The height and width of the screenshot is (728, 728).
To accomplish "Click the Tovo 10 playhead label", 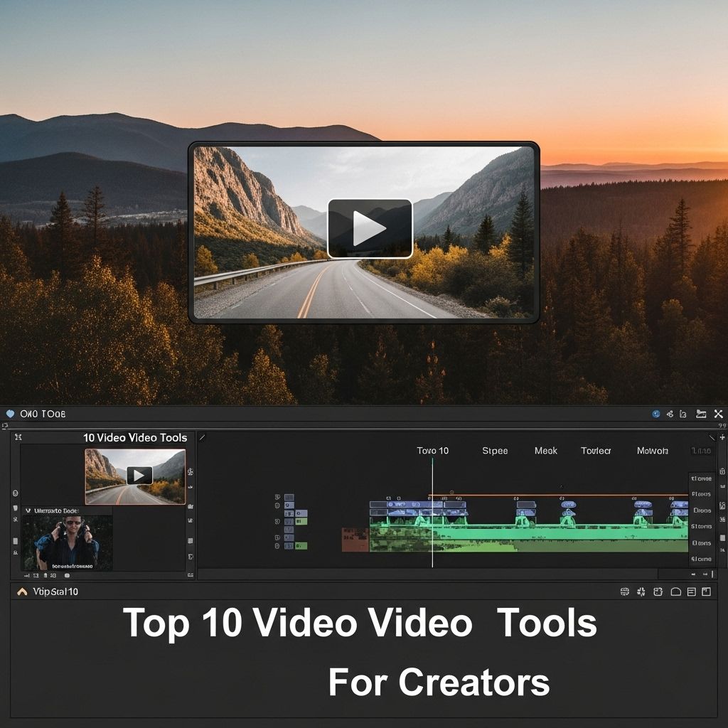I will pyautogui.click(x=432, y=451).
